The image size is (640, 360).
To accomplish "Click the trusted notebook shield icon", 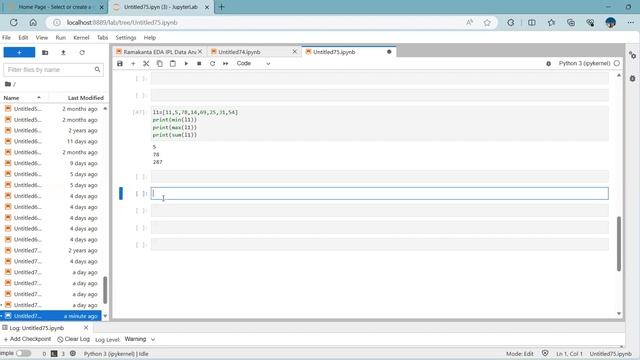I will (x=545, y=353).
